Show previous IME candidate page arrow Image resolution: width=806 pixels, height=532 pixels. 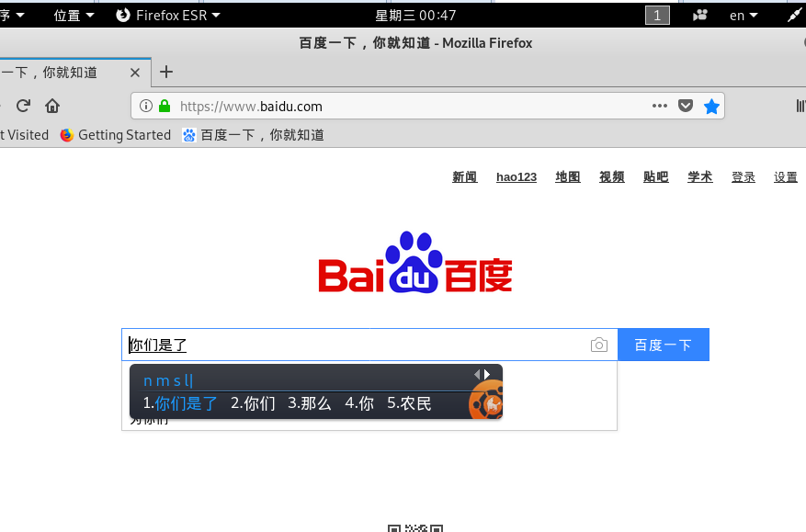point(477,374)
